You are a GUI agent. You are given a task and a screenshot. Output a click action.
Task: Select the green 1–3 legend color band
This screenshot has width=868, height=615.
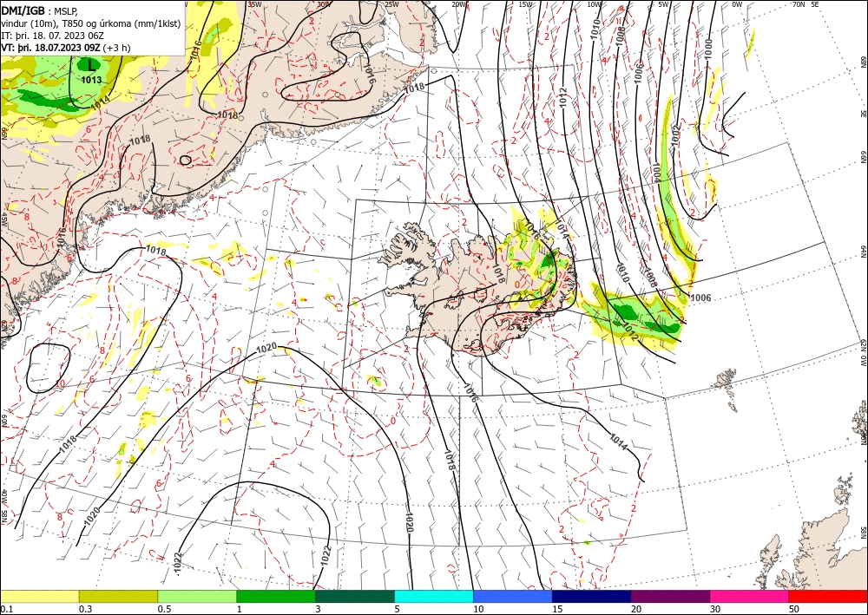click(x=276, y=596)
